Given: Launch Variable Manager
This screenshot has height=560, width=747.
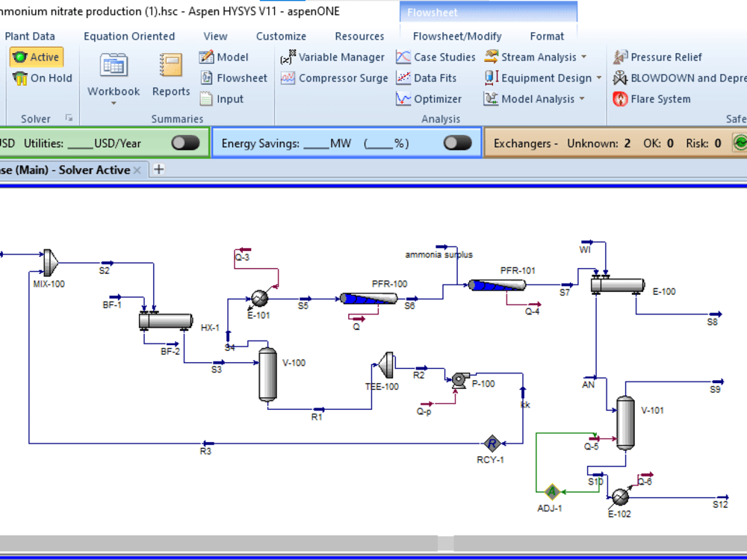Looking at the screenshot, I should [x=332, y=57].
